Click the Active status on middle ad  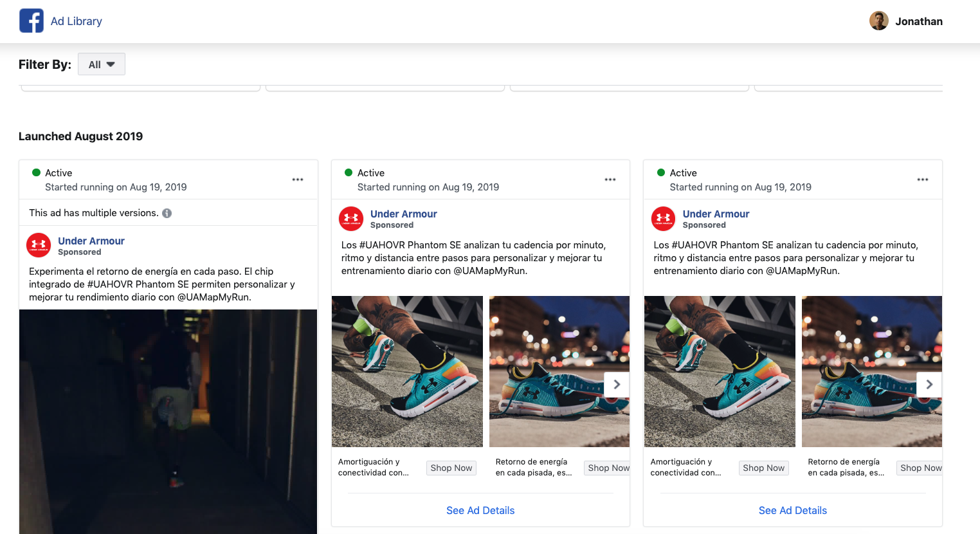[371, 173]
